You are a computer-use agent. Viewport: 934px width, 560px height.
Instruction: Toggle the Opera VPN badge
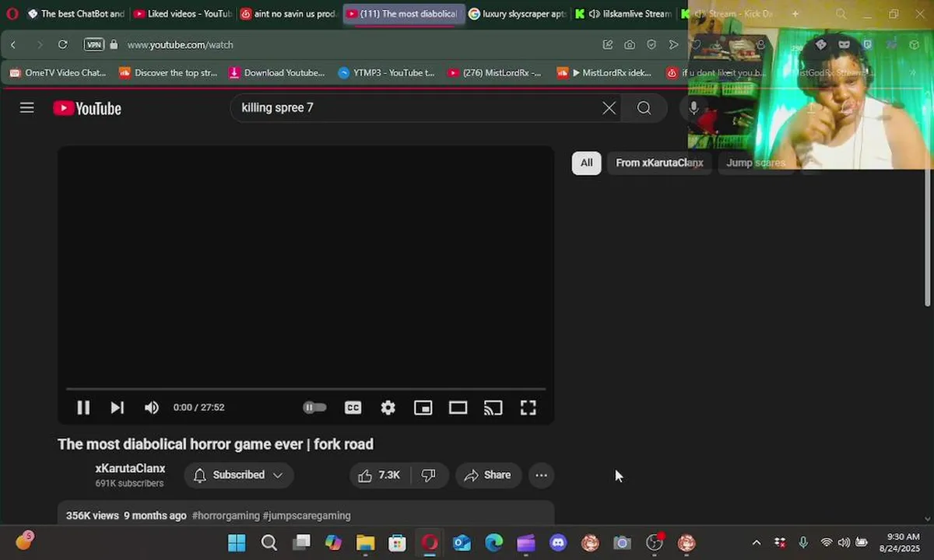(x=94, y=45)
